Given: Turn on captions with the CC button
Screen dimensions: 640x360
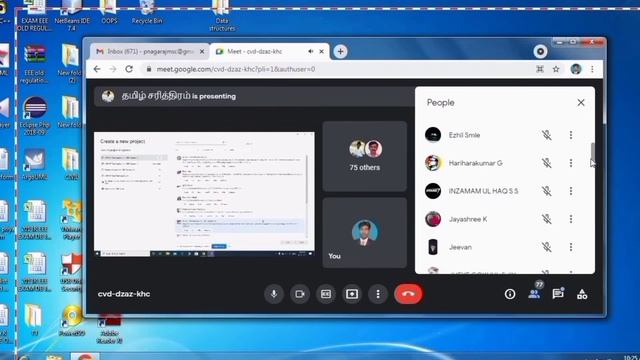Looking at the screenshot, I should point(326,294).
